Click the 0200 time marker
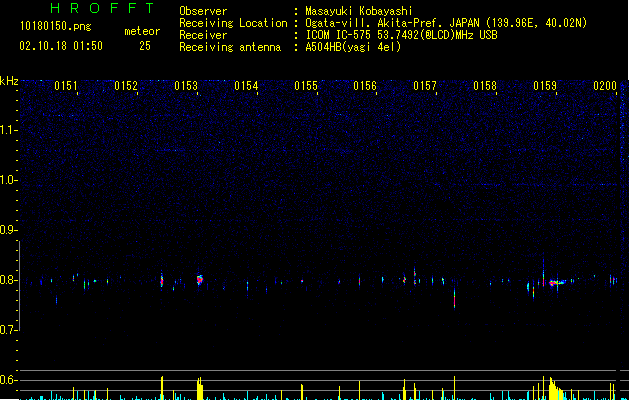629x400 pixels. click(x=605, y=86)
